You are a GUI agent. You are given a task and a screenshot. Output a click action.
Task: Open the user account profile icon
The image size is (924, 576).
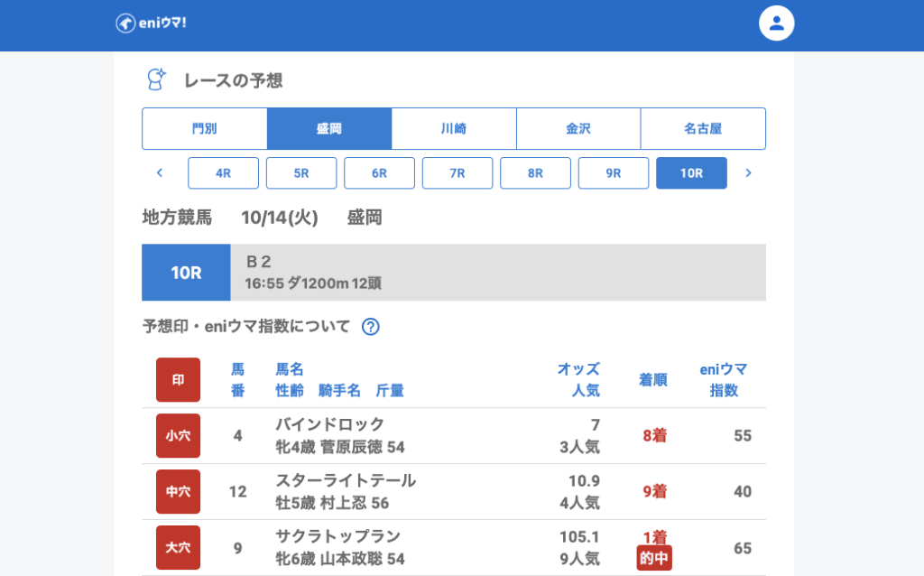776,23
